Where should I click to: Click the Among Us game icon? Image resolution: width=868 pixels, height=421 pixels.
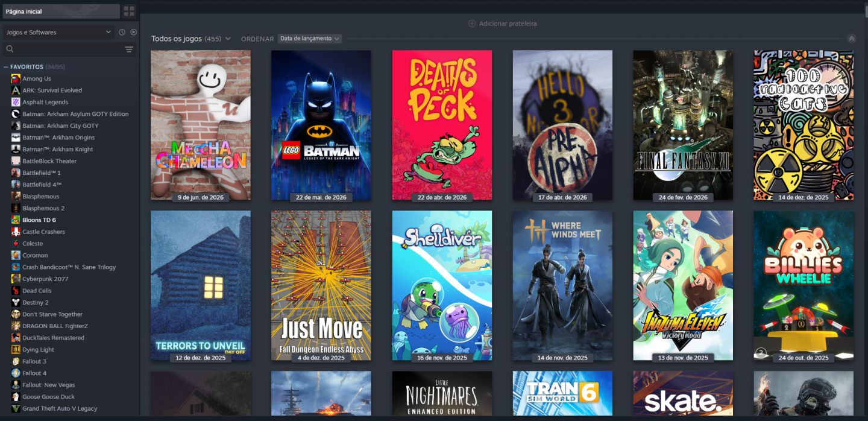(16, 78)
